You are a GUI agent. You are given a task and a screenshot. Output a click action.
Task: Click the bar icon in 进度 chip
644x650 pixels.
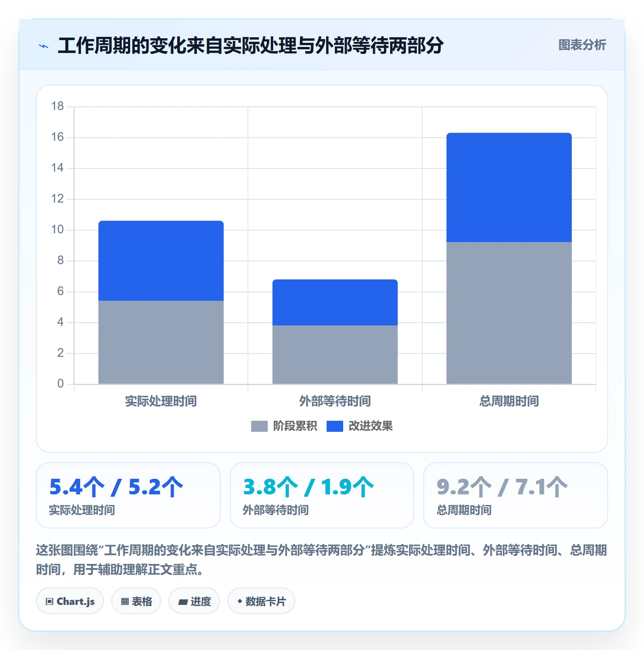tap(183, 602)
